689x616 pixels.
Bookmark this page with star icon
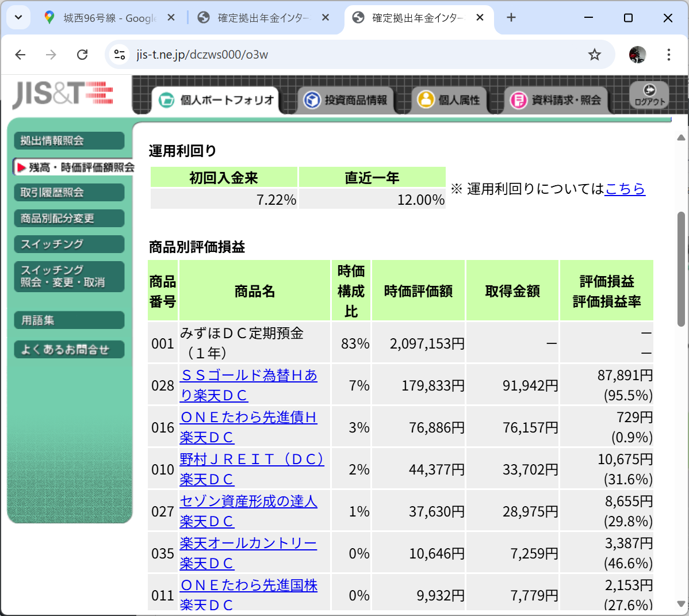594,55
